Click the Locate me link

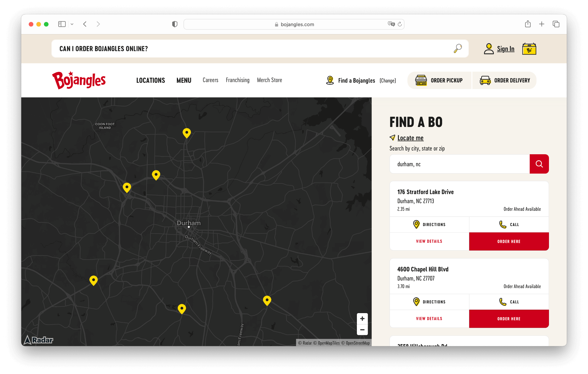pyautogui.click(x=410, y=138)
